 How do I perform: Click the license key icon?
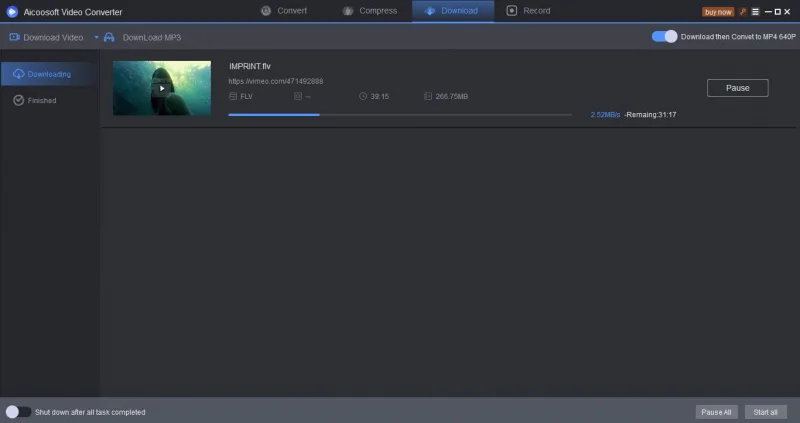pyautogui.click(x=743, y=11)
